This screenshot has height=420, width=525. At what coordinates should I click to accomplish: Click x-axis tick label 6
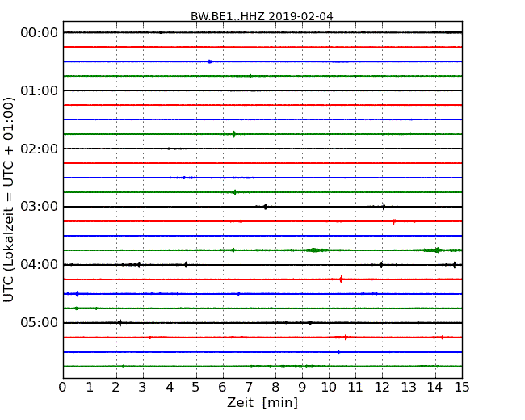click(222, 388)
